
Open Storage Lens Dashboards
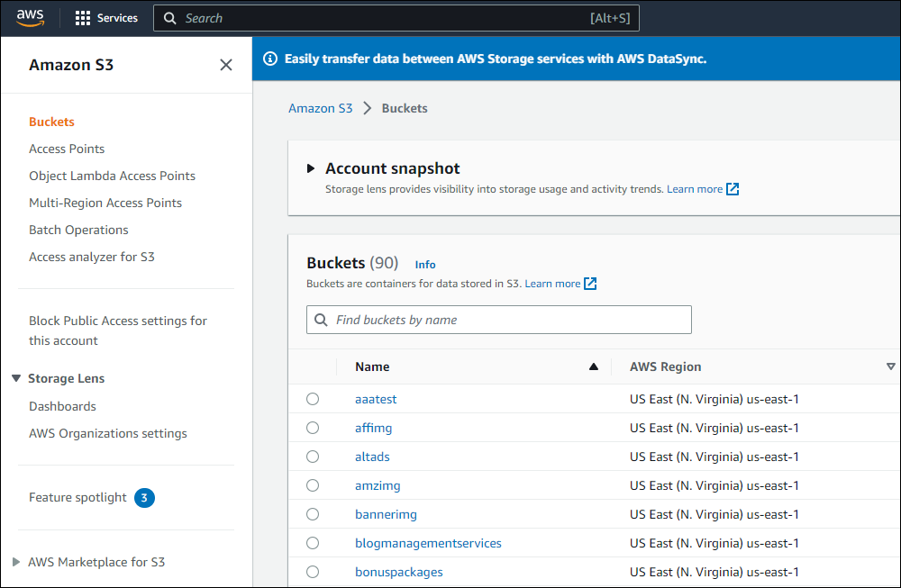(x=63, y=406)
